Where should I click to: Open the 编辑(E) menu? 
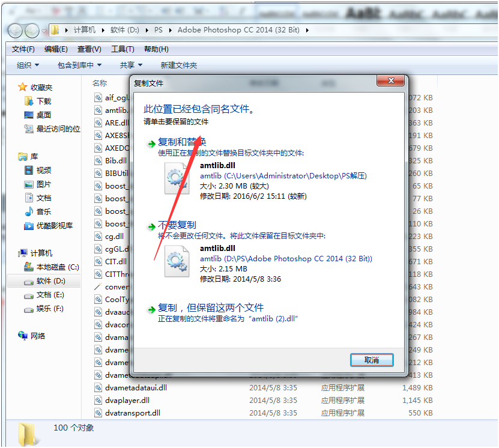pos(56,49)
